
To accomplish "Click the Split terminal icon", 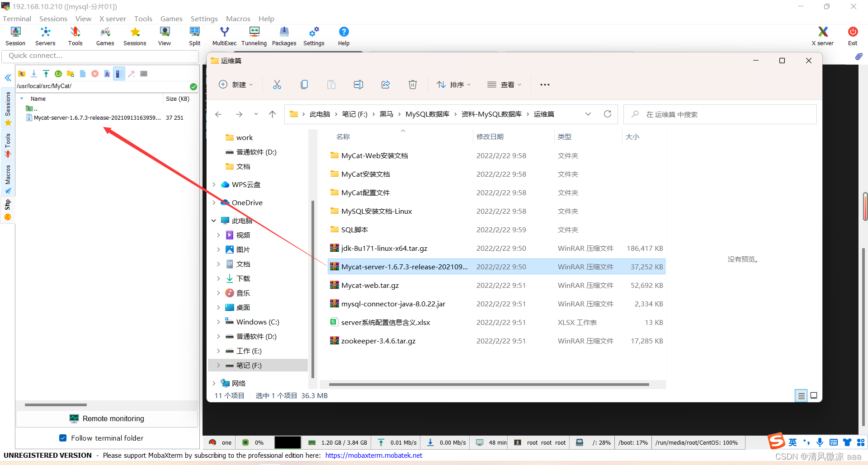I will pos(195,36).
